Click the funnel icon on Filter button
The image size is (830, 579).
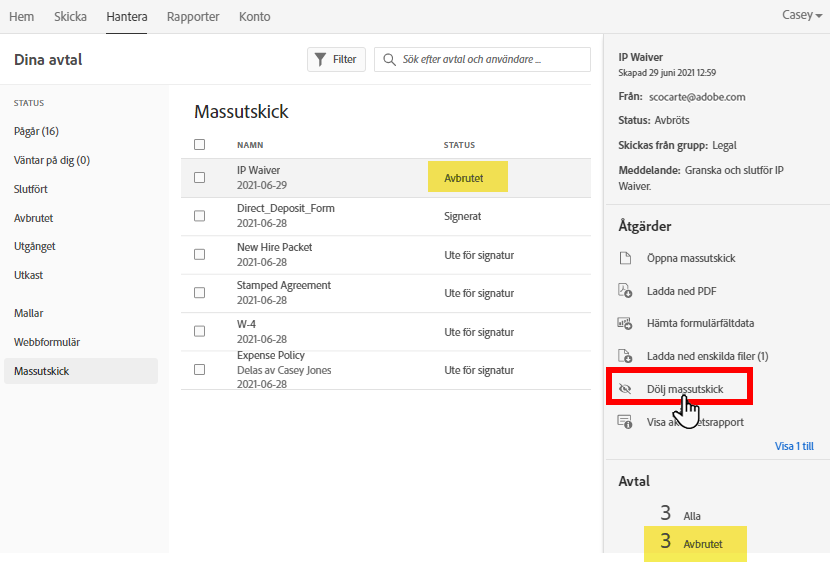pos(320,59)
